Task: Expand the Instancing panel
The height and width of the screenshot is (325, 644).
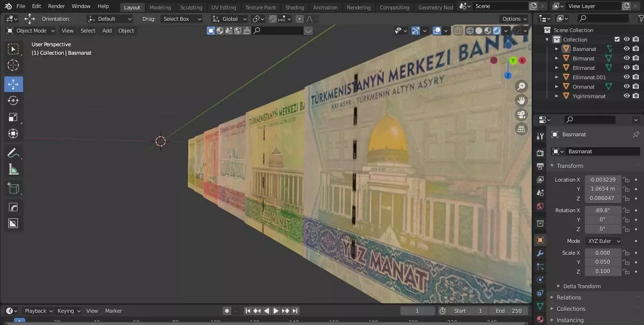Action: pos(569,320)
